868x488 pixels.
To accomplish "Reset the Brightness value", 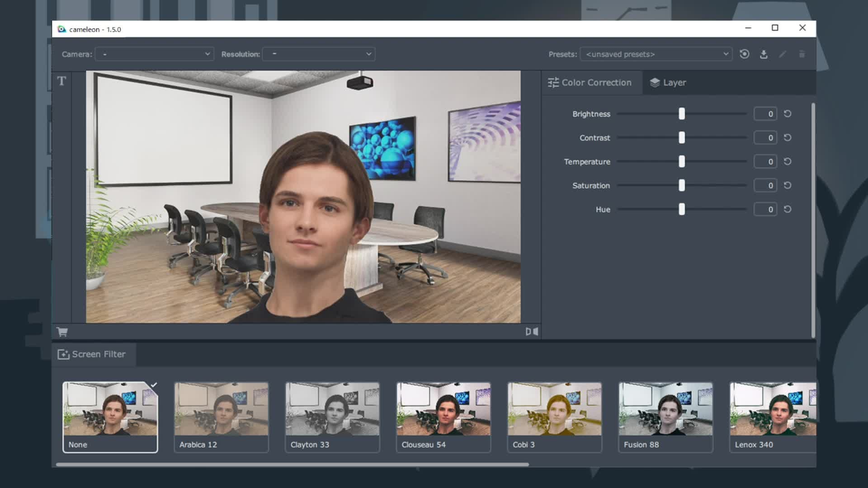I will pos(788,114).
